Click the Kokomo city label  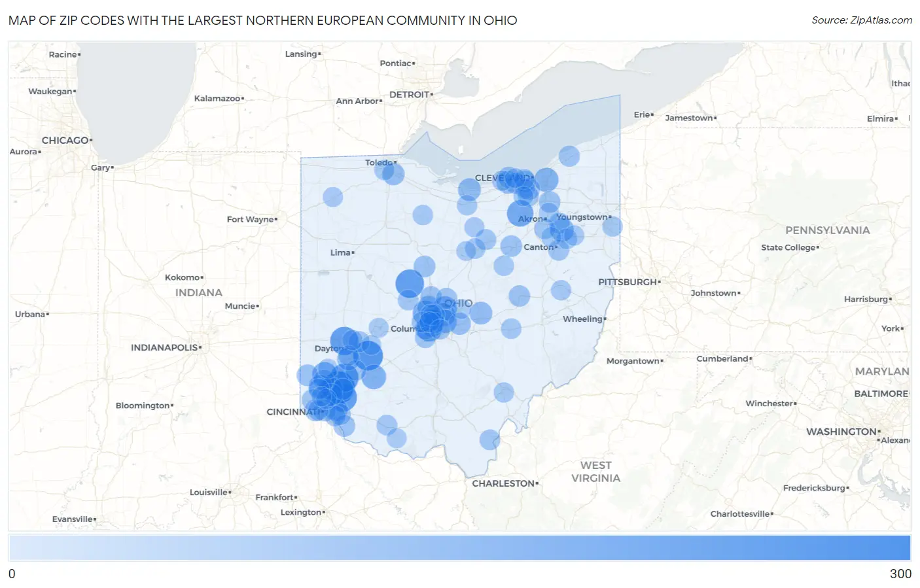[183, 278]
